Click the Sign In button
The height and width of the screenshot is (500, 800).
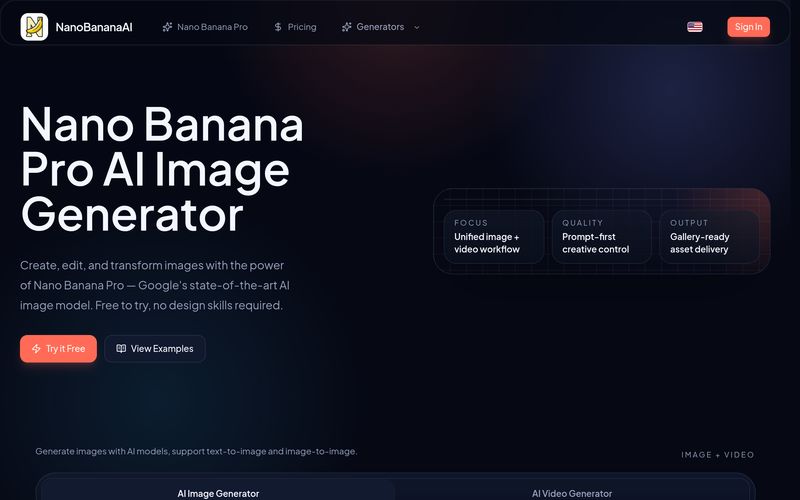point(748,27)
